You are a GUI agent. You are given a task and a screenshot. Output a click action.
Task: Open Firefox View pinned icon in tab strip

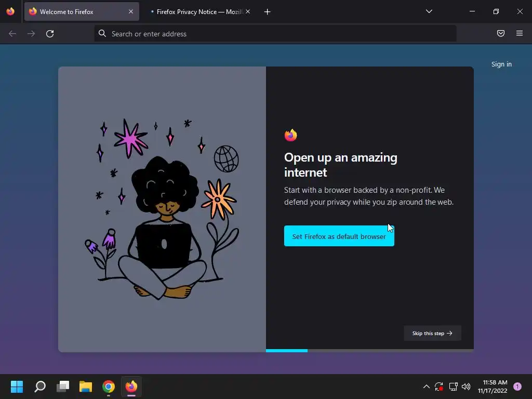tap(10, 11)
